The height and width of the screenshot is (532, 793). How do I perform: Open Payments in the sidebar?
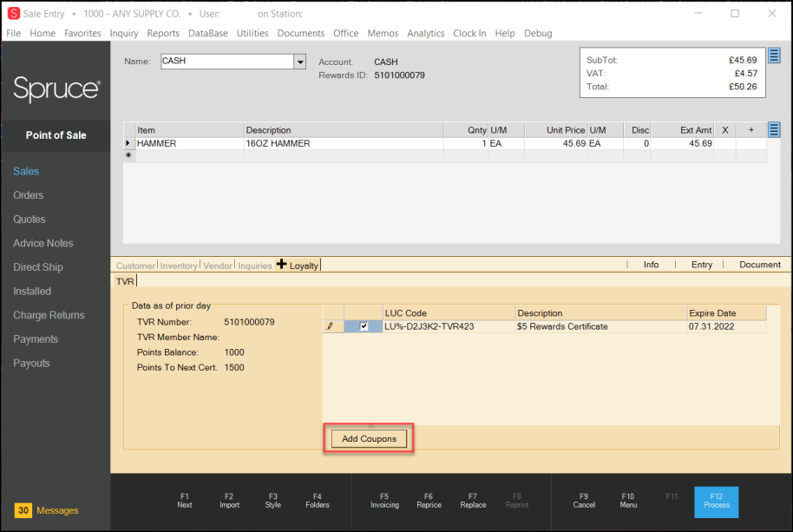(x=36, y=339)
